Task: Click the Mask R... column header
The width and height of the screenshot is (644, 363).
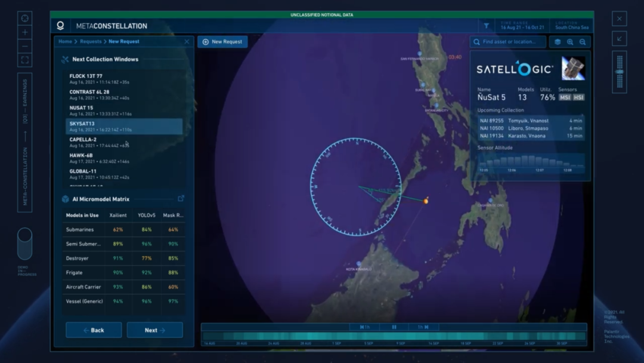Action: 173,216
